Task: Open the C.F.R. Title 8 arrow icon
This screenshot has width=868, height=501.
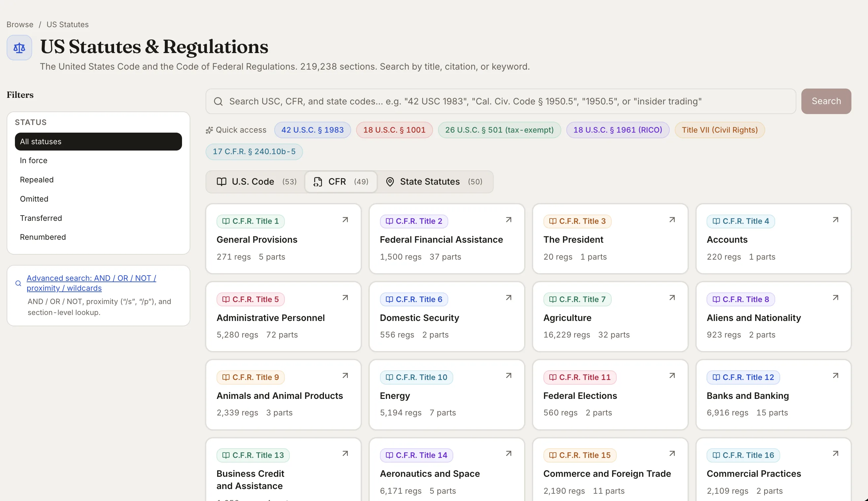Action: click(835, 298)
